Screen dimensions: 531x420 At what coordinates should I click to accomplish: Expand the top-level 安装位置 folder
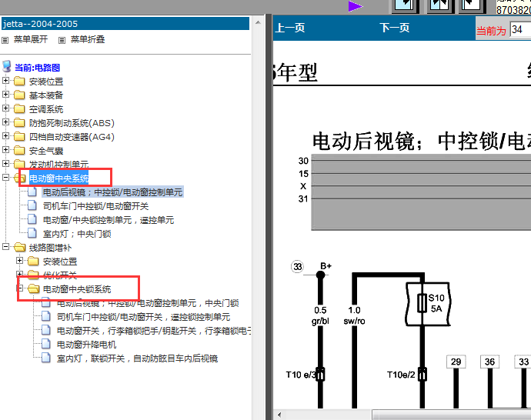5,81
